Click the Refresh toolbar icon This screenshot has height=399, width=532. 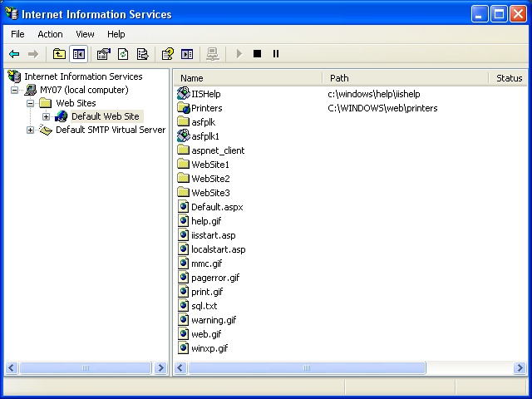[123, 54]
